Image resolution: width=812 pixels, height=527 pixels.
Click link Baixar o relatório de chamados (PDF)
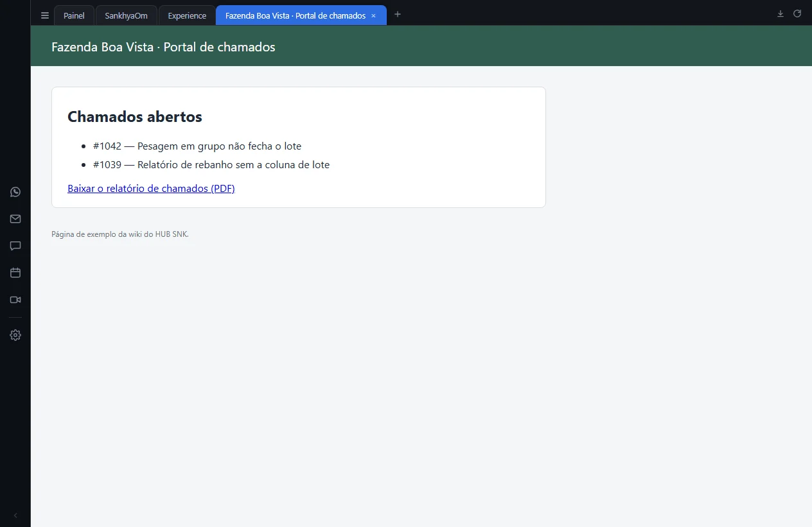tap(151, 188)
